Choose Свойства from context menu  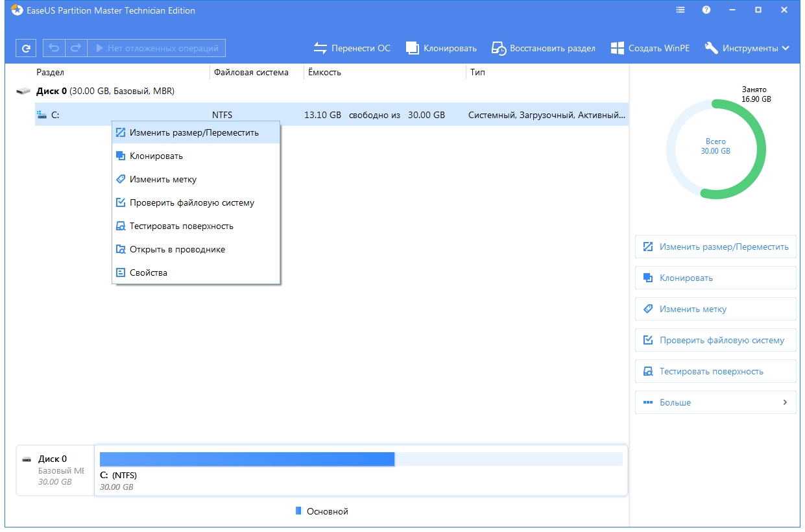[148, 272]
